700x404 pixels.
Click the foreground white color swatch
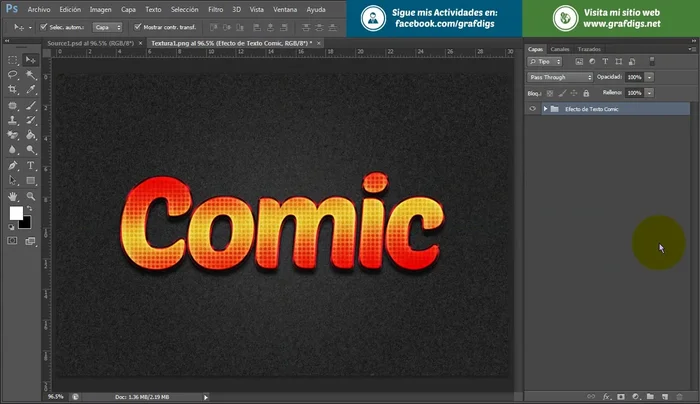pyautogui.click(x=16, y=213)
